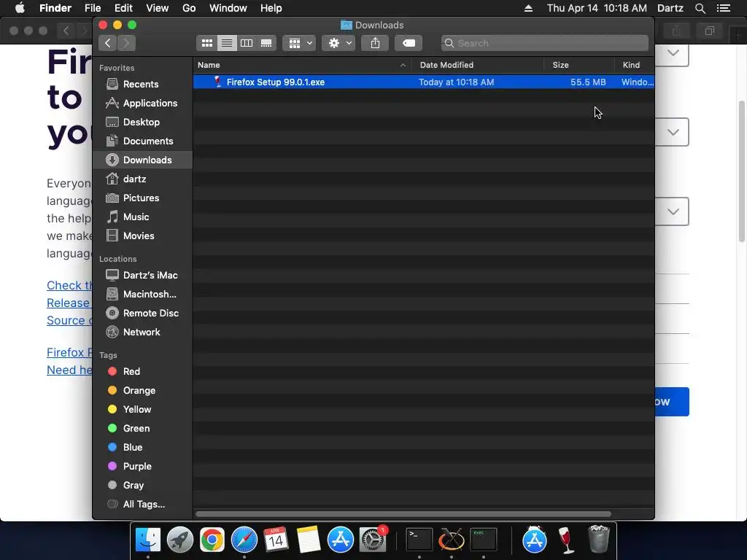Open Movies in sidebar

pos(142,236)
